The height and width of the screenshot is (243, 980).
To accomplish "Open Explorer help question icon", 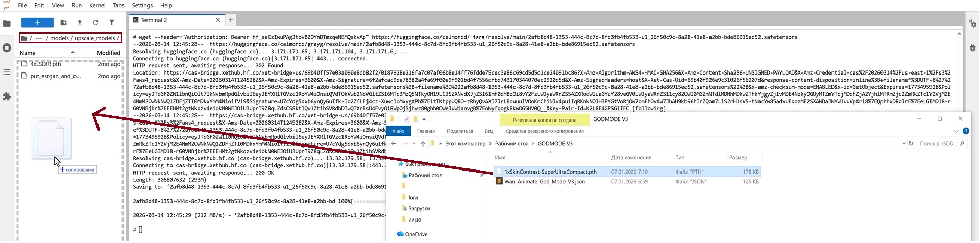I will 966,131.
